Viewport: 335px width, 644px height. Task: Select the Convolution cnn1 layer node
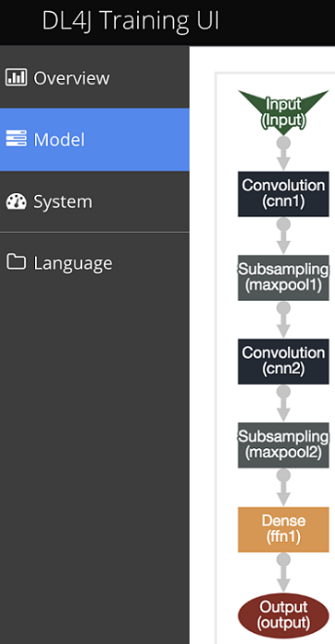283,194
